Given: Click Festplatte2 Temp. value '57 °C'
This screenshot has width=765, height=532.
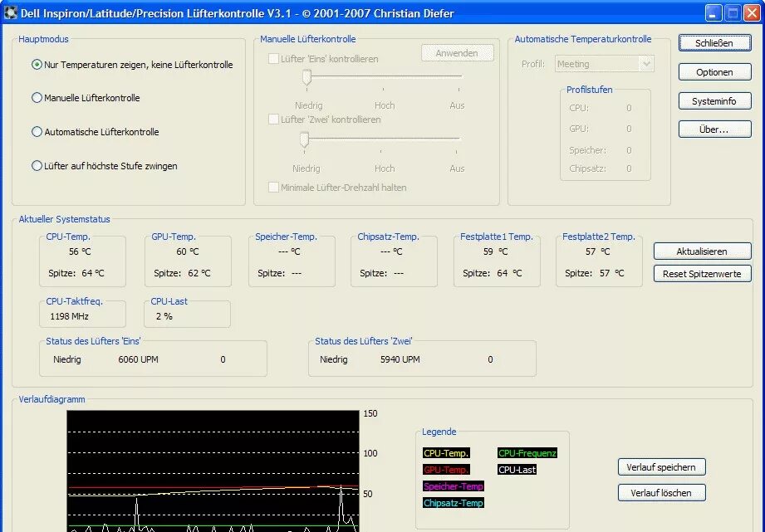Looking at the screenshot, I should click(598, 251).
